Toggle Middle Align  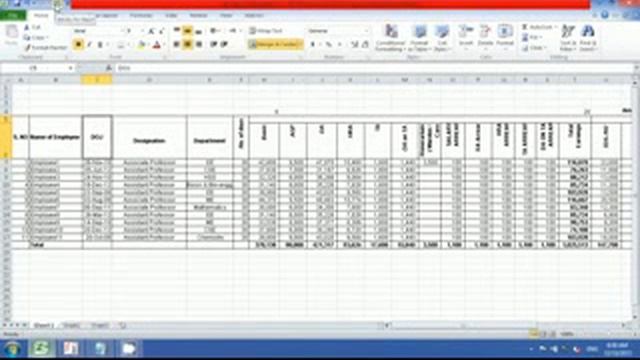[188, 31]
